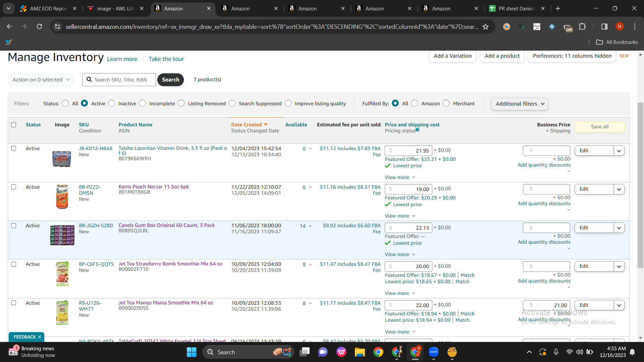Click the orange Firefox-style extension icon
This screenshot has width=644, height=362.
point(506,26)
